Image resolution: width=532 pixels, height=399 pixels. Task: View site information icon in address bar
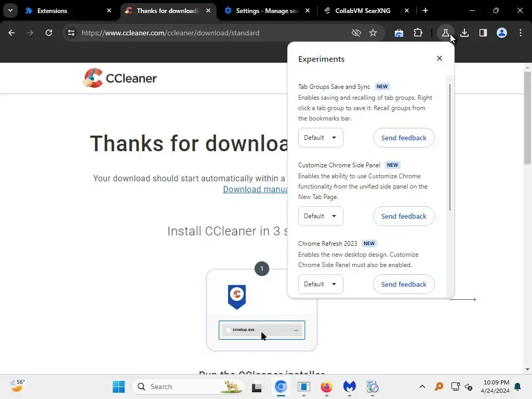[71, 33]
